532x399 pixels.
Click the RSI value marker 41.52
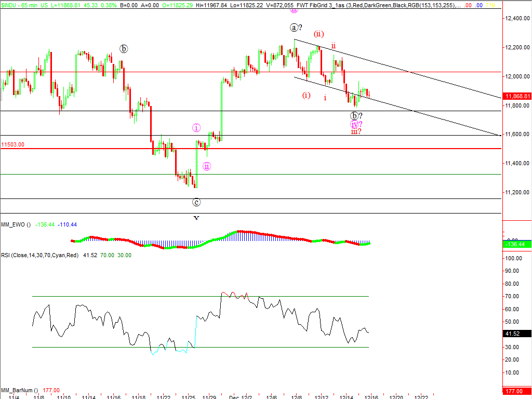[517, 334]
